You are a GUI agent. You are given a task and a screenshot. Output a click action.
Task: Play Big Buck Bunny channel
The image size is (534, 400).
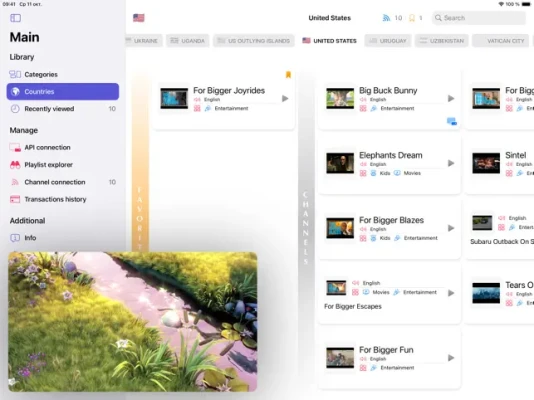(451, 99)
